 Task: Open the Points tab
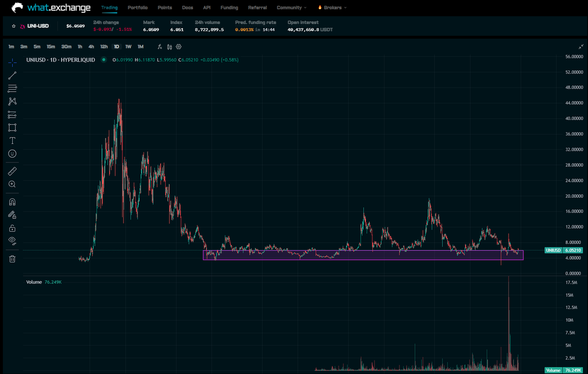pyautogui.click(x=165, y=8)
